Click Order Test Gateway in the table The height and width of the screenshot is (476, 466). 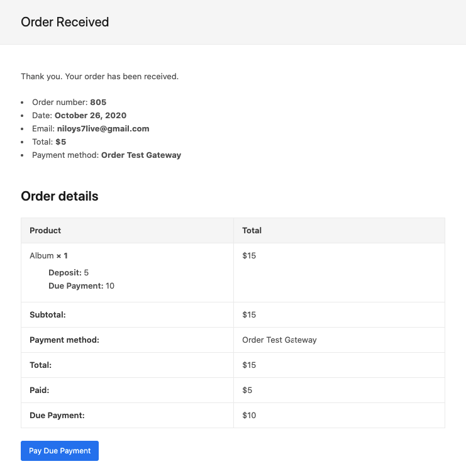coord(279,340)
